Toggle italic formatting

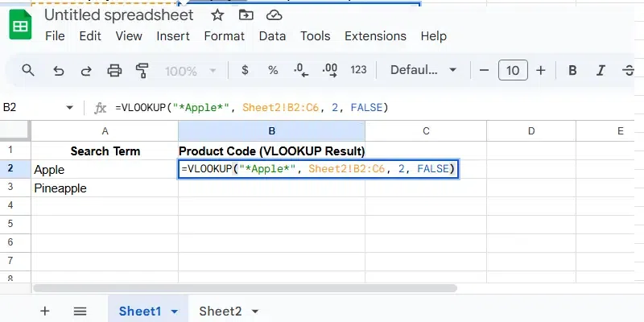(x=601, y=71)
